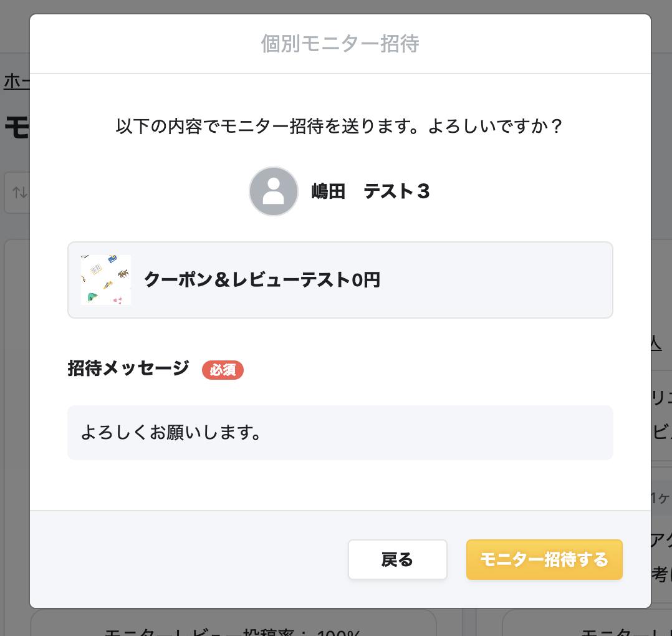Click the product thumbnail image in the card
The width and height of the screenshot is (672, 636).
[106, 280]
